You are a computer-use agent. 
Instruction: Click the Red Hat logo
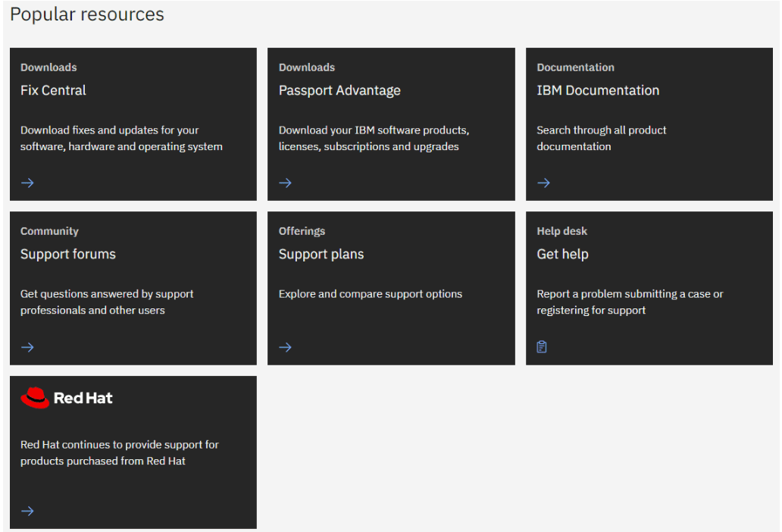[x=67, y=398]
